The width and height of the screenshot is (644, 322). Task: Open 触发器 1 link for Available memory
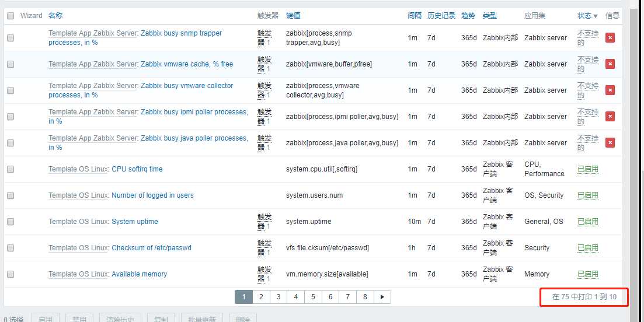(264, 274)
